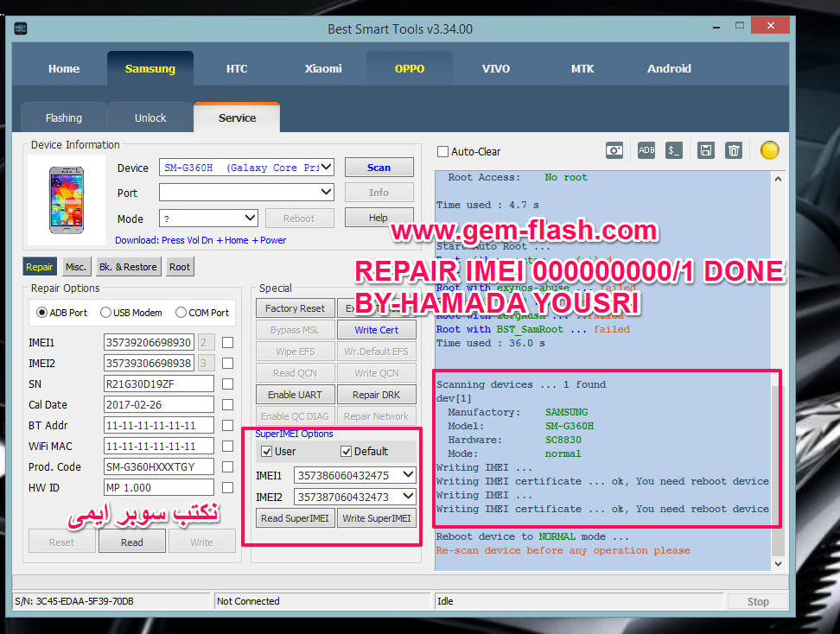This screenshot has width=840, height=634.
Task: Click the Help button
Action: point(379,218)
